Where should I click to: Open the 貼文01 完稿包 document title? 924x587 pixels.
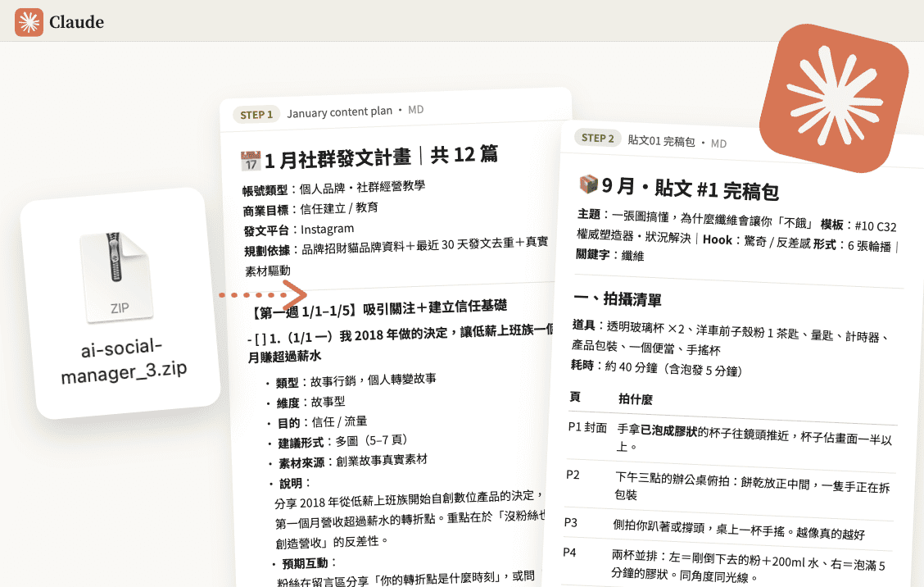661,141
